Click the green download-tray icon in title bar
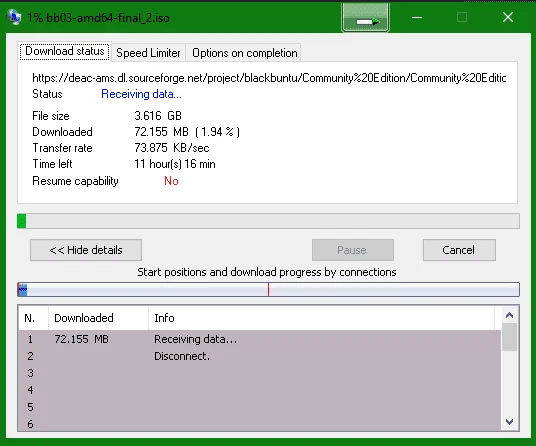The height and width of the screenshot is (446, 536). [x=365, y=17]
